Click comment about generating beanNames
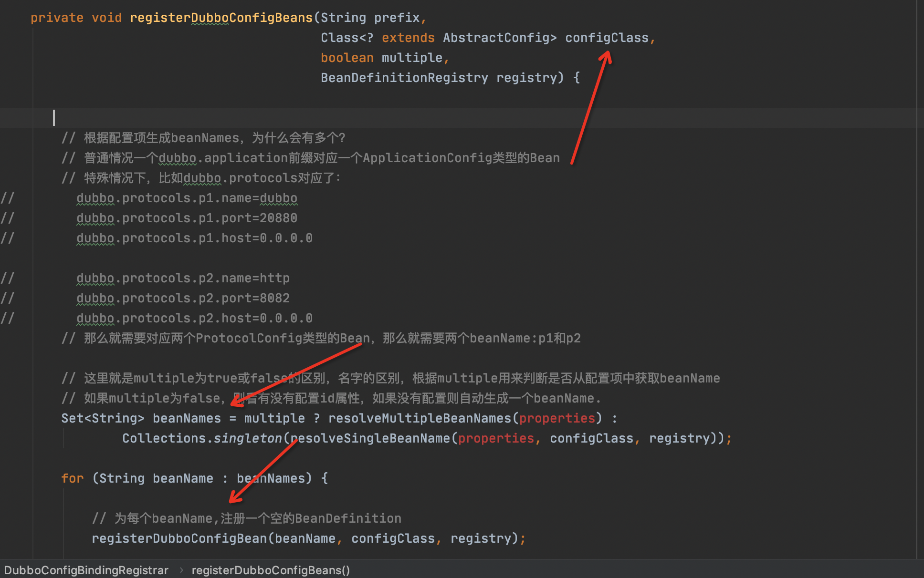The width and height of the screenshot is (924, 578). (x=203, y=138)
